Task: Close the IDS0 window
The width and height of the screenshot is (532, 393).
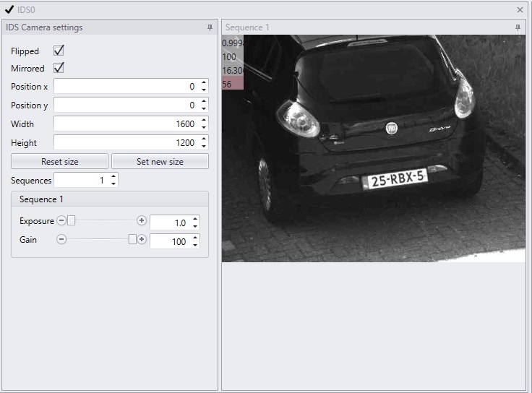Action: [520, 10]
